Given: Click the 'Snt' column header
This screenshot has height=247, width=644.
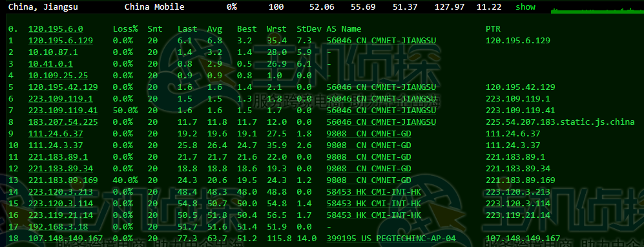Looking at the screenshot, I should pyautogui.click(x=155, y=28).
